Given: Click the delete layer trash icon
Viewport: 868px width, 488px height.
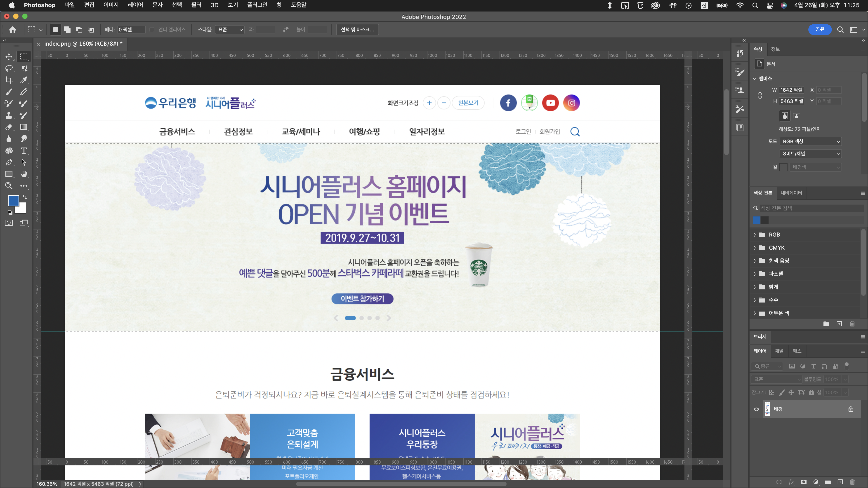Looking at the screenshot, I should 852,482.
